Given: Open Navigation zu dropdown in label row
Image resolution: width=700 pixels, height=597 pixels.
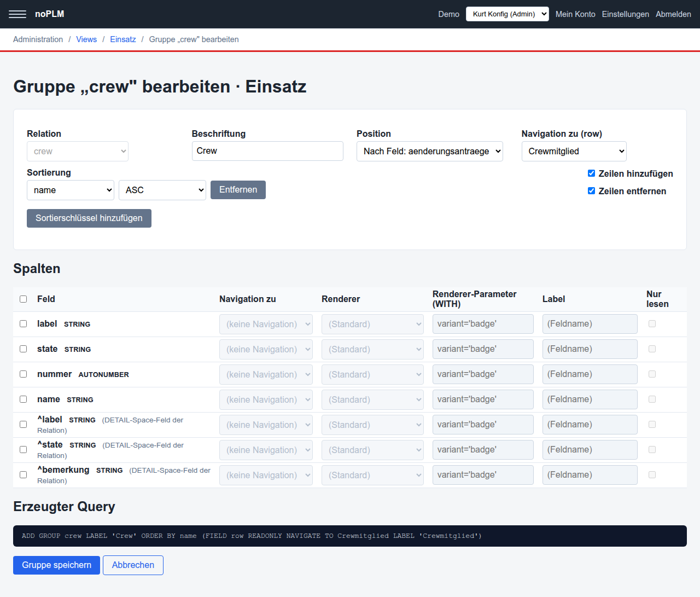Looking at the screenshot, I should tap(266, 324).
